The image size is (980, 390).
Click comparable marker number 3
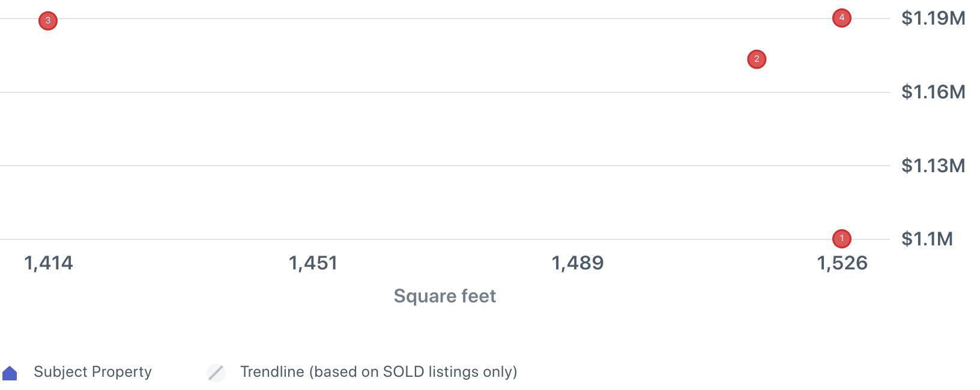click(48, 21)
